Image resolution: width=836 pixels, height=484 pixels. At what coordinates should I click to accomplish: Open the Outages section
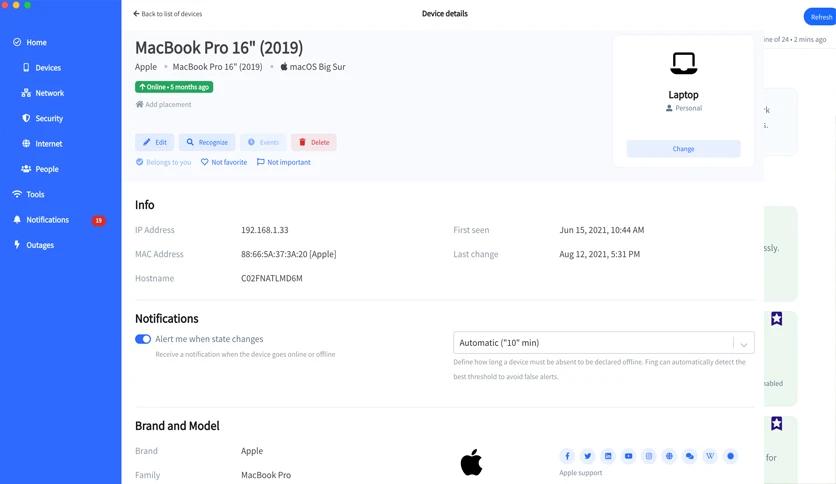click(33, 245)
